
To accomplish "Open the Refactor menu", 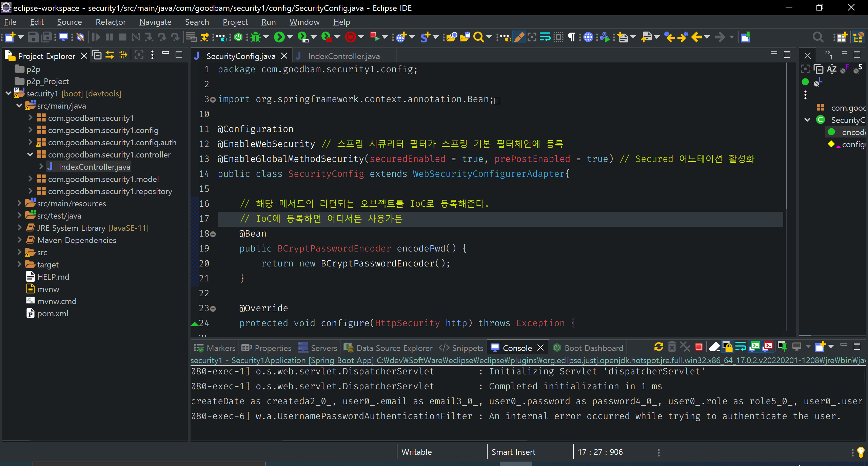I will click(111, 22).
